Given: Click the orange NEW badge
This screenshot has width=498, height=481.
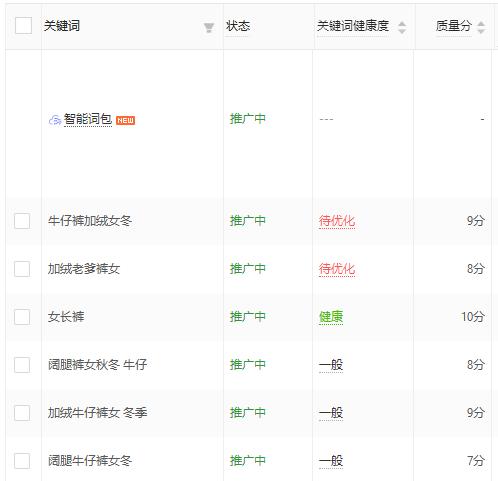Looking at the screenshot, I should point(125,120).
